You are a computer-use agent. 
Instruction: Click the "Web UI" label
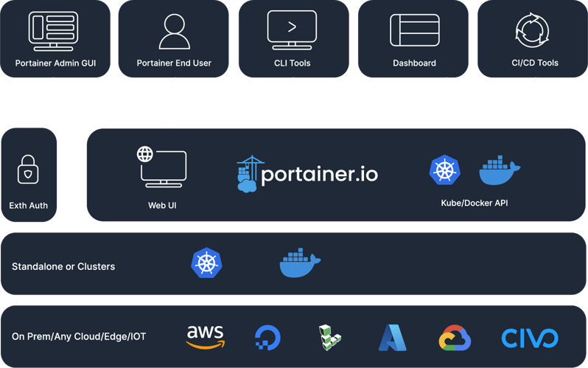point(162,206)
